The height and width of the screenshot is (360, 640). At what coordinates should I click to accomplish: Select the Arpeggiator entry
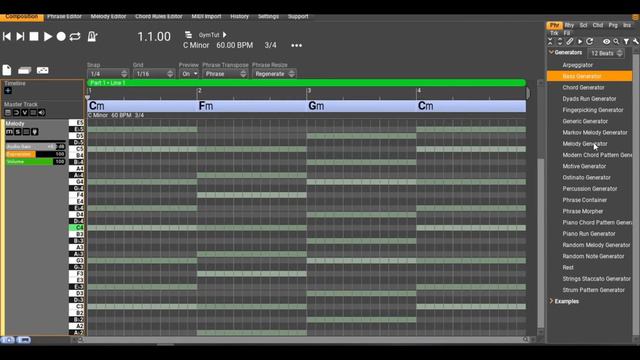pos(578,65)
